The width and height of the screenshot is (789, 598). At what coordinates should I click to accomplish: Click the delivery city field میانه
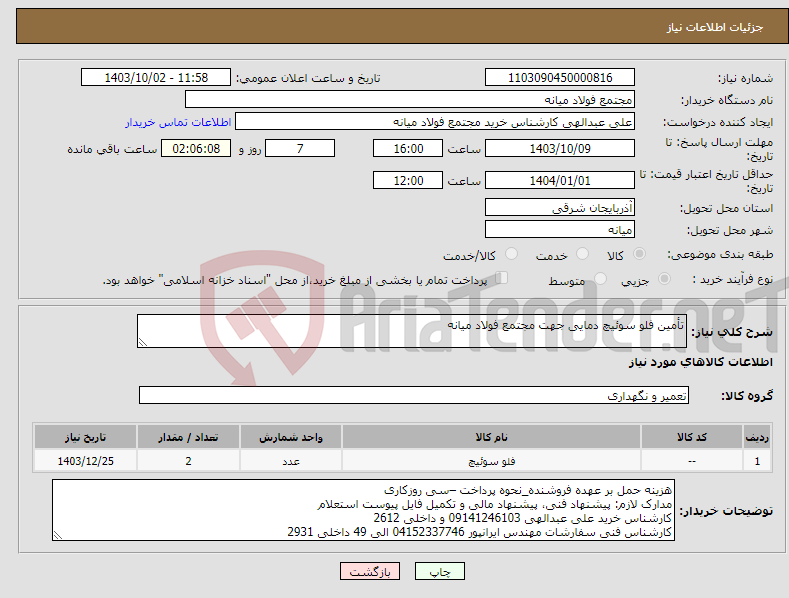click(x=560, y=230)
